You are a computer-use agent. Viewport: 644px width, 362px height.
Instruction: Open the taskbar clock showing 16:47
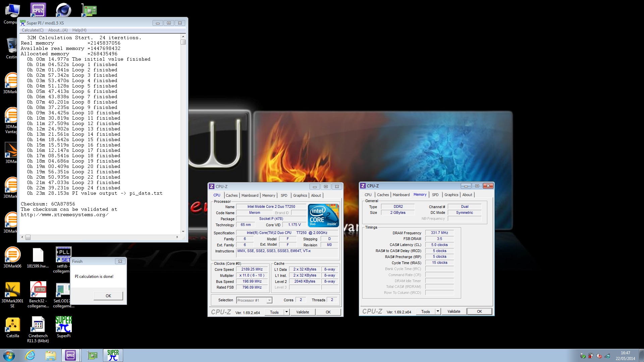pyautogui.click(x=626, y=356)
